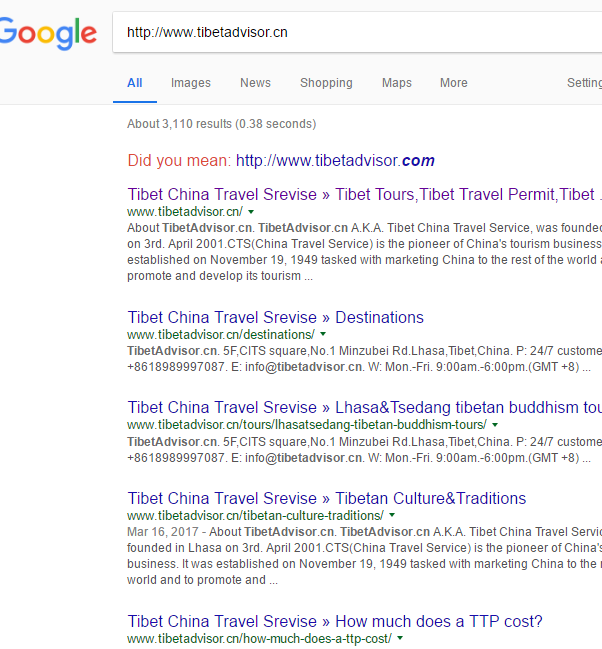The image size is (602, 649).
Task: Expand the More search menu
Action: 454,83
